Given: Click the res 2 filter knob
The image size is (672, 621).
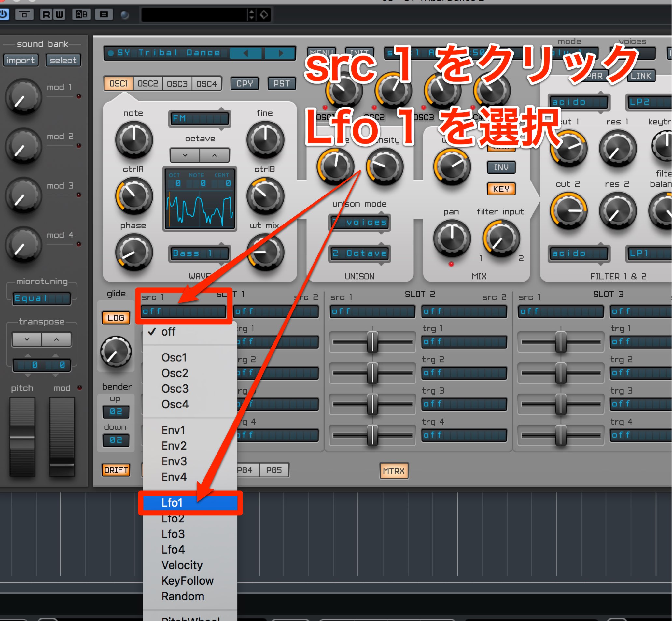Looking at the screenshot, I should (x=618, y=211).
